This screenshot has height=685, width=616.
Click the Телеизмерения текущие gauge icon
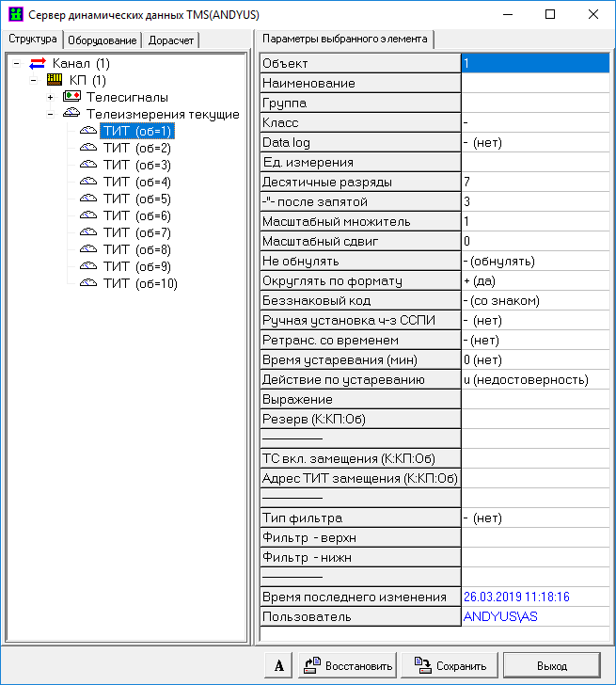[71, 114]
